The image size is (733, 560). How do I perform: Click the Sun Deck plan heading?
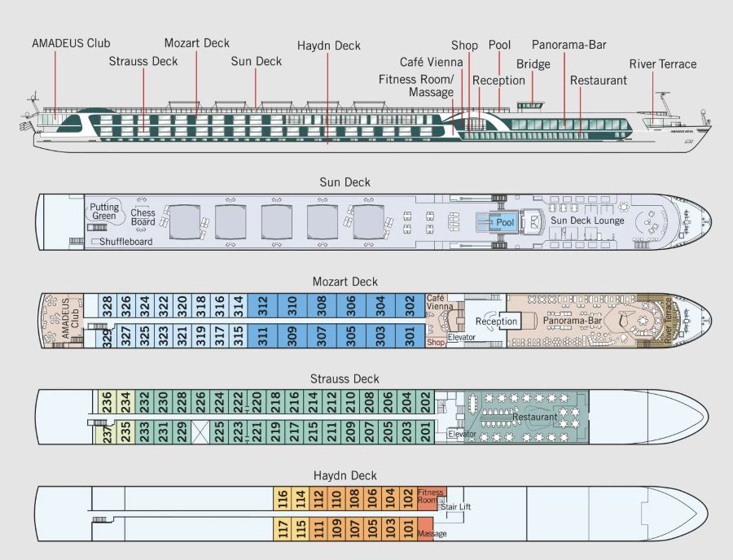point(345,182)
